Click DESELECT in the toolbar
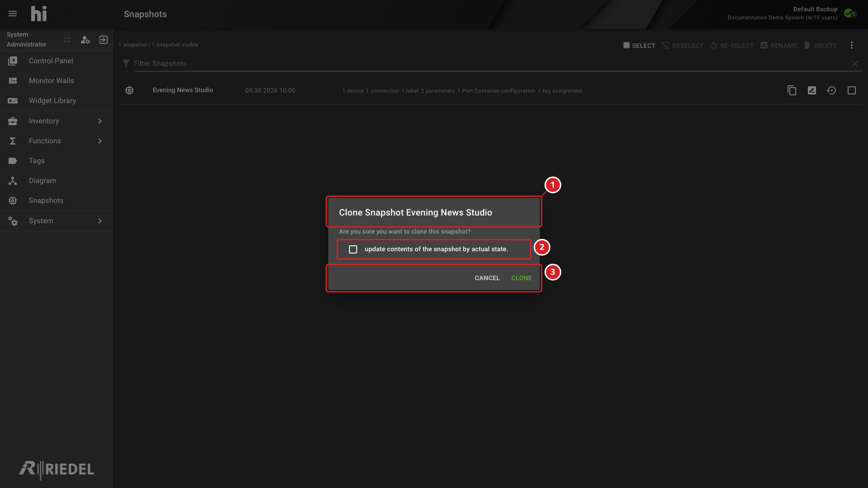This screenshot has width=868, height=488. [x=682, y=46]
